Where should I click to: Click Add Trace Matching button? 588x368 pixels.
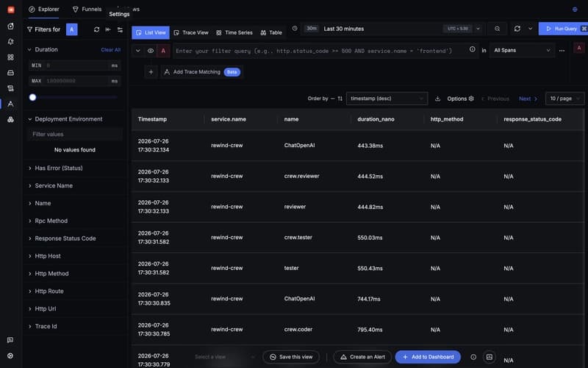(x=203, y=71)
